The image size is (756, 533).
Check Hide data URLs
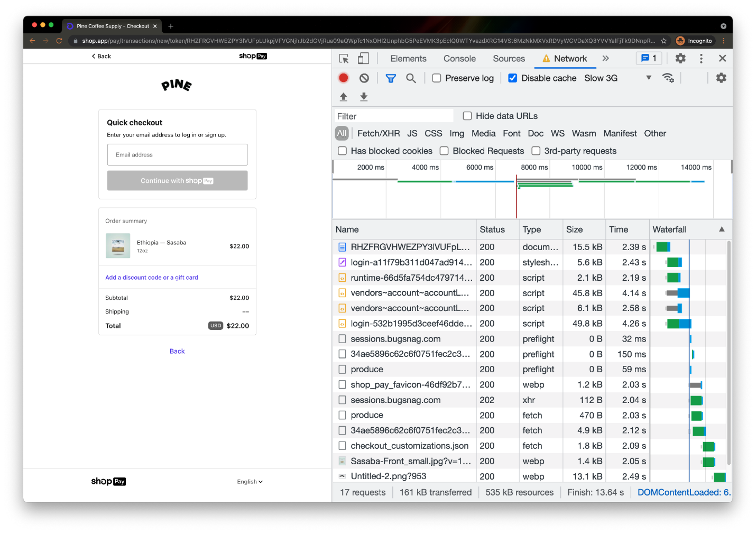click(x=467, y=116)
